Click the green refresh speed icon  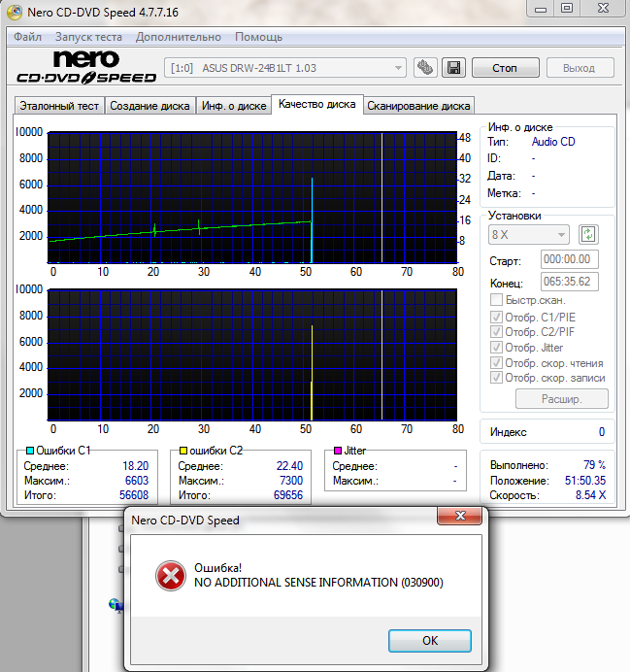click(588, 234)
